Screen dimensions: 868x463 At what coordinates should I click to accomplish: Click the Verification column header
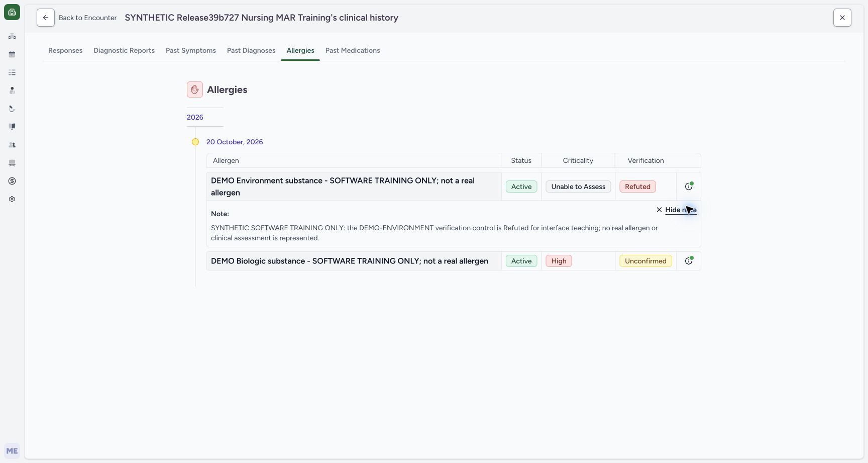(x=645, y=160)
